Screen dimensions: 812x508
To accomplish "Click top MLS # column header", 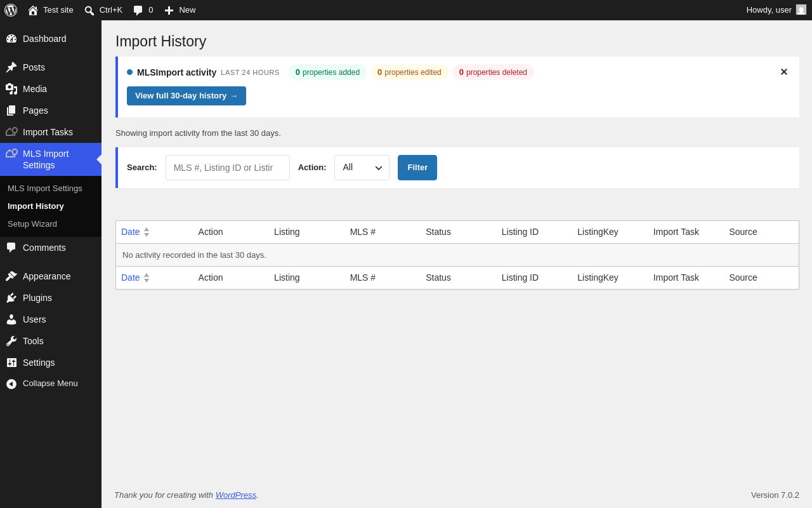I will point(363,232).
